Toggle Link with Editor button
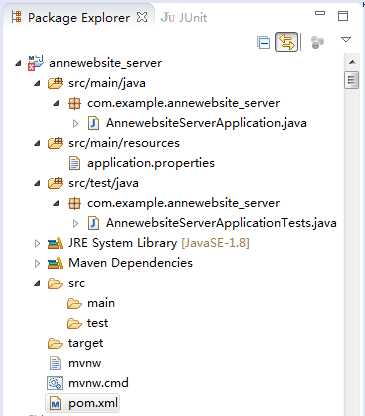This screenshot has height=416, width=365. (x=286, y=42)
